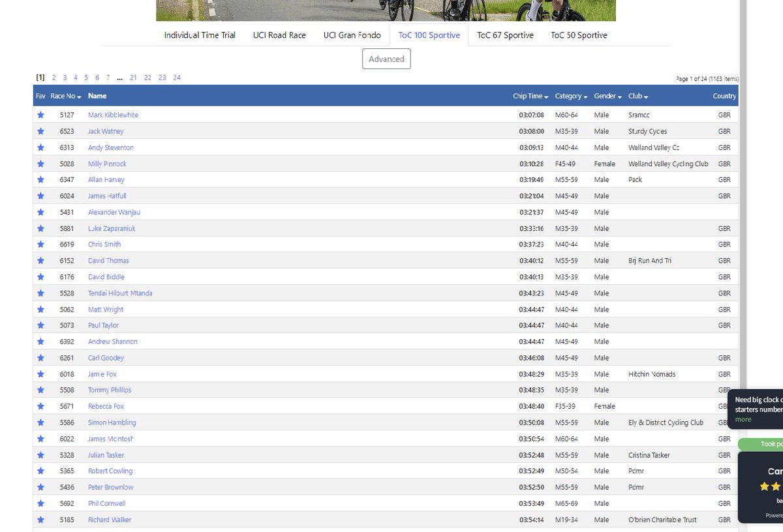Go to last page 24
The height and width of the screenshot is (532, 783).
[x=177, y=78]
